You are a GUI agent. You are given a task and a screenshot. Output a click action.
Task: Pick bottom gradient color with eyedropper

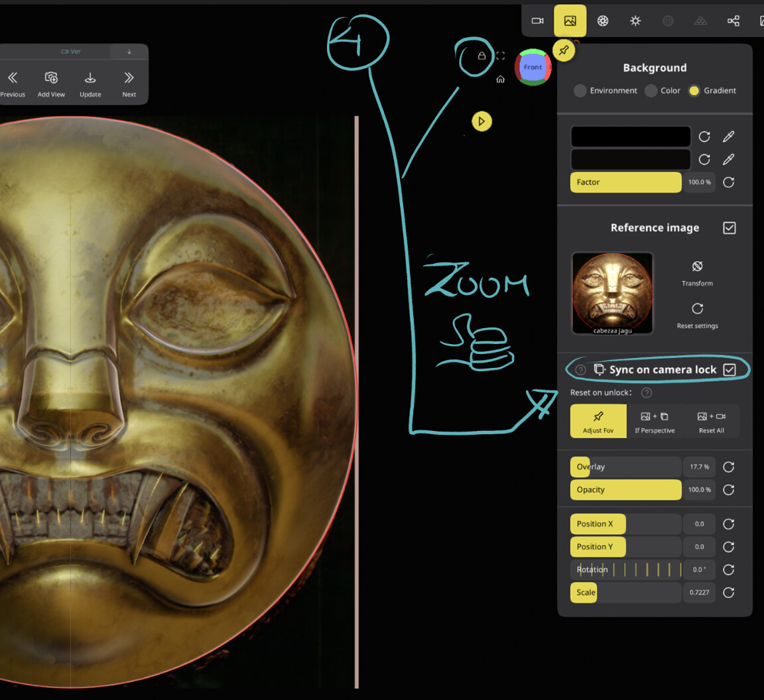pos(728,159)
